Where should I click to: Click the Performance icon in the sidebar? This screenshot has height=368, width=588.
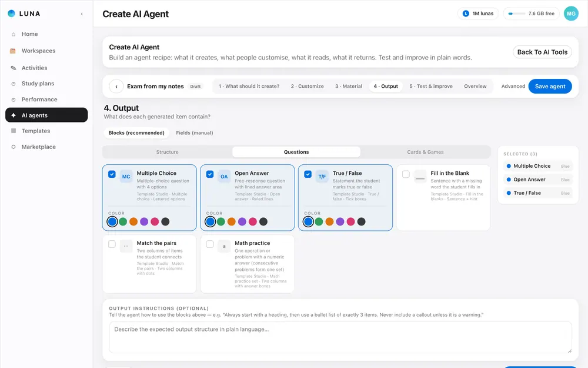(x=14, y=100)
